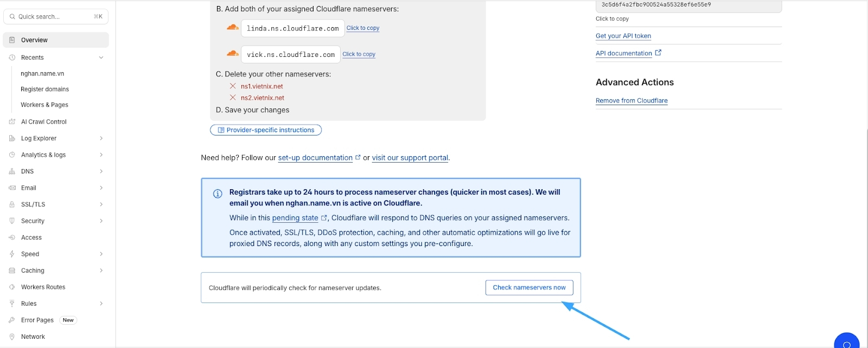
Task: Click the magnifier icon in Quick search
Action: coord(12,17)
